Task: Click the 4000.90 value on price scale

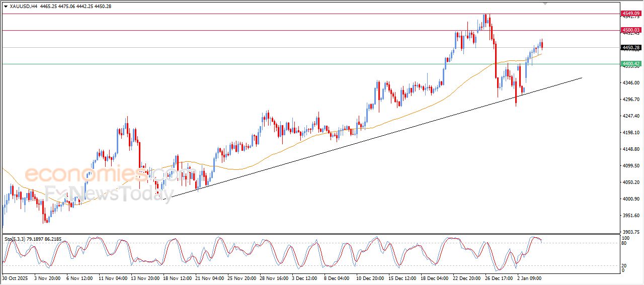Action: [x=631, y=199]
